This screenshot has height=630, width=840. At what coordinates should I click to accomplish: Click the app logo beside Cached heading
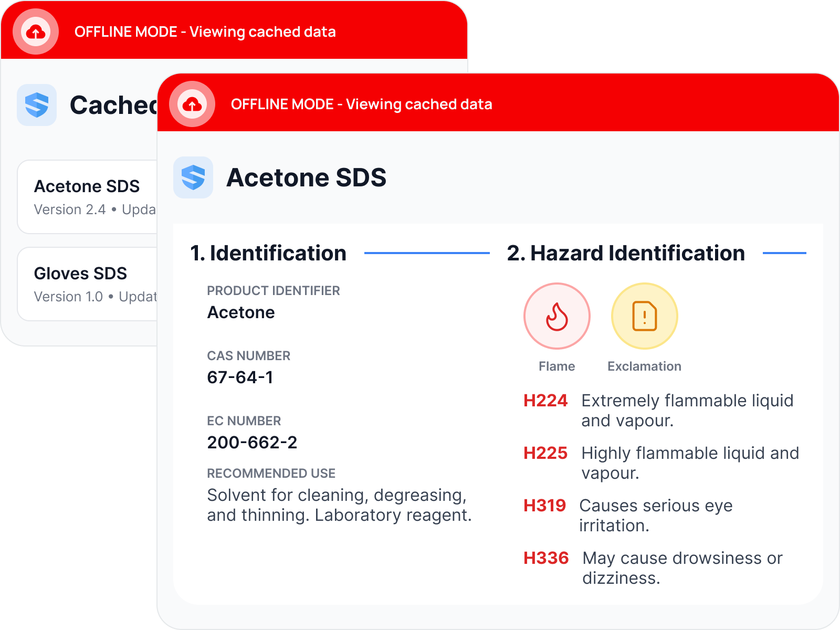37,105
